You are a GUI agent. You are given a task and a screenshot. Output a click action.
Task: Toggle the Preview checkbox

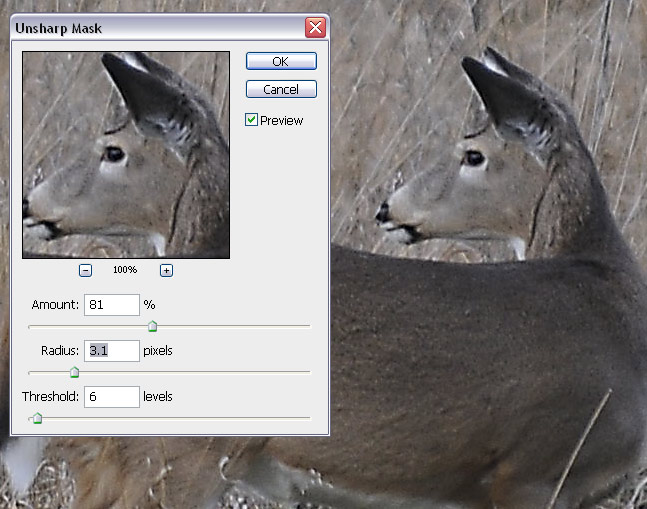coord(252,120)
